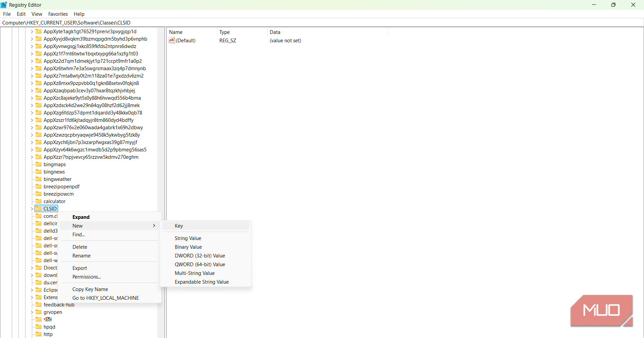Expand the Direct key chevron
Image resolution: width=644 pixels, height=338 pixels.
[x=32, y=268]
